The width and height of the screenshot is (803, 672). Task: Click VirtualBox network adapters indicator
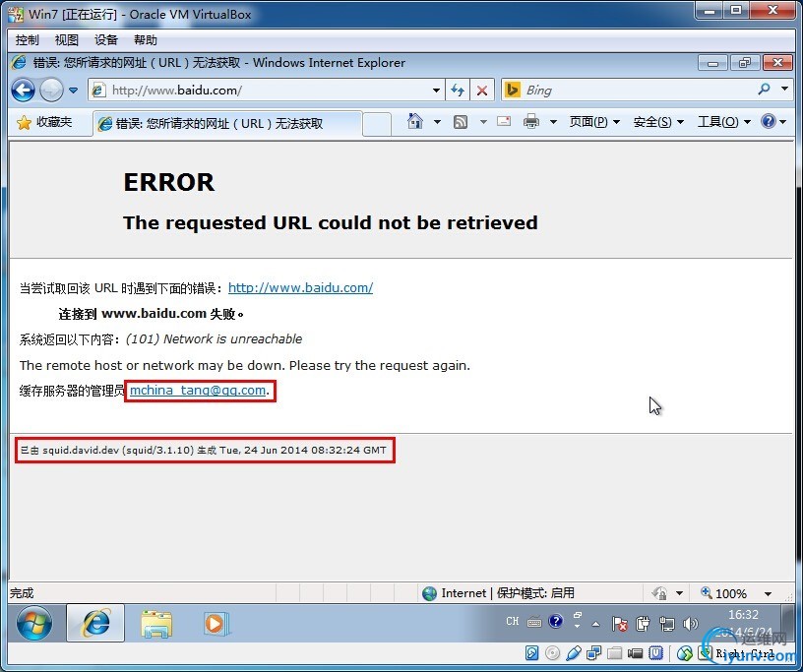click(594, 653)
